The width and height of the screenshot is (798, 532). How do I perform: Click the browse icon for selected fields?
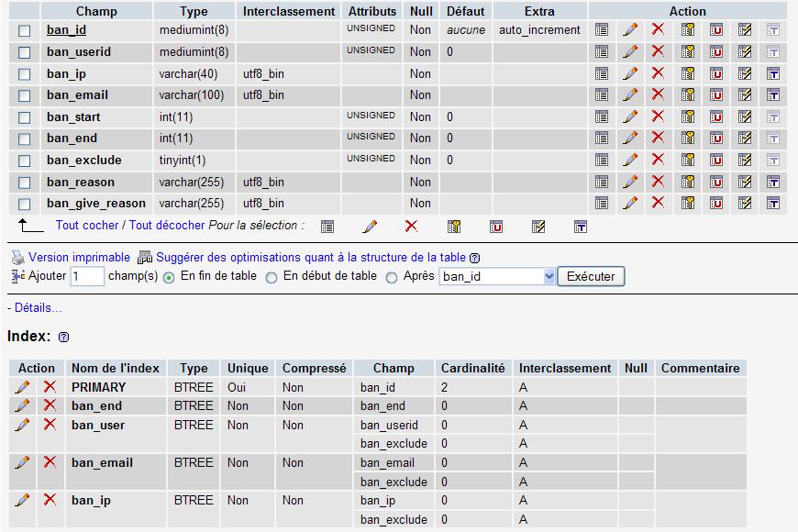tap(327, 227)
